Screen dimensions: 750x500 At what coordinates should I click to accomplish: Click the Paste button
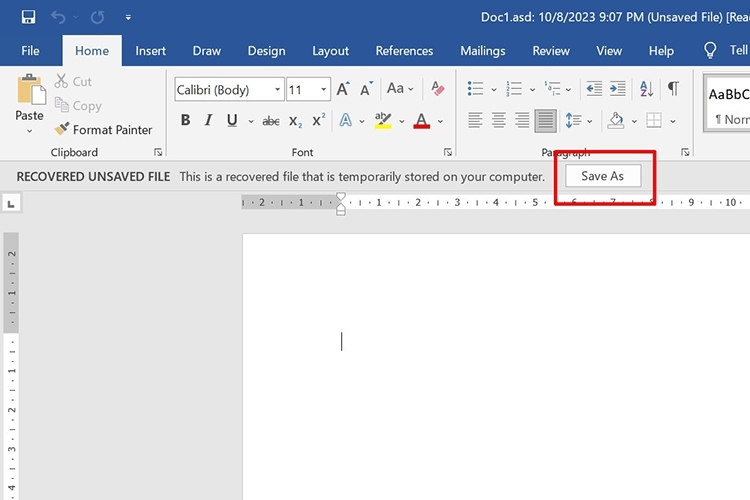30,98
